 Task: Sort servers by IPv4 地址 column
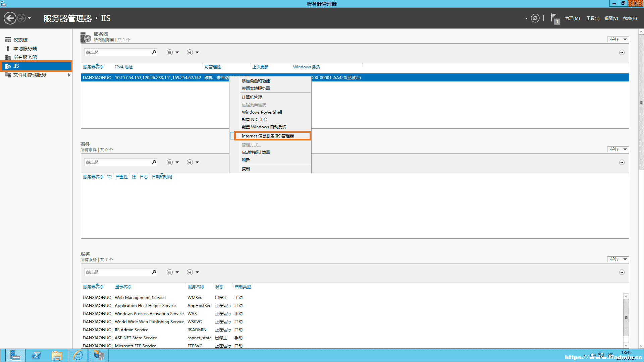(x=124, y=67)
